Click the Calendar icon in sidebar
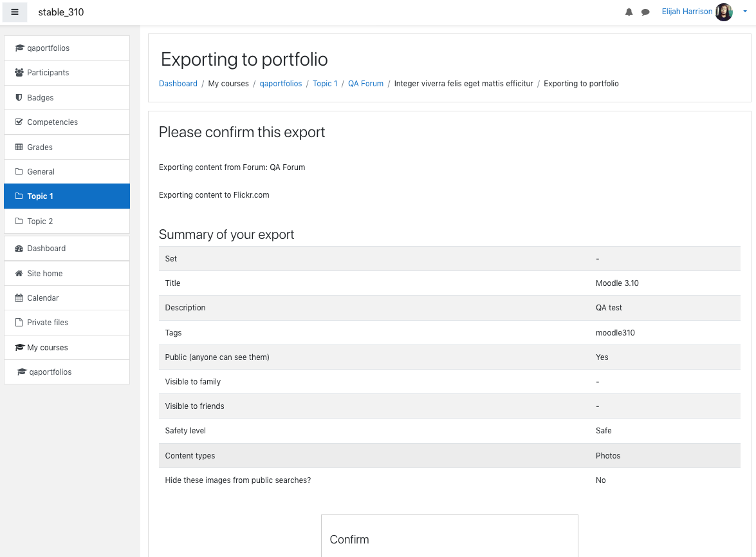Screen dimensions: 756x557 (x=19, y=297)
